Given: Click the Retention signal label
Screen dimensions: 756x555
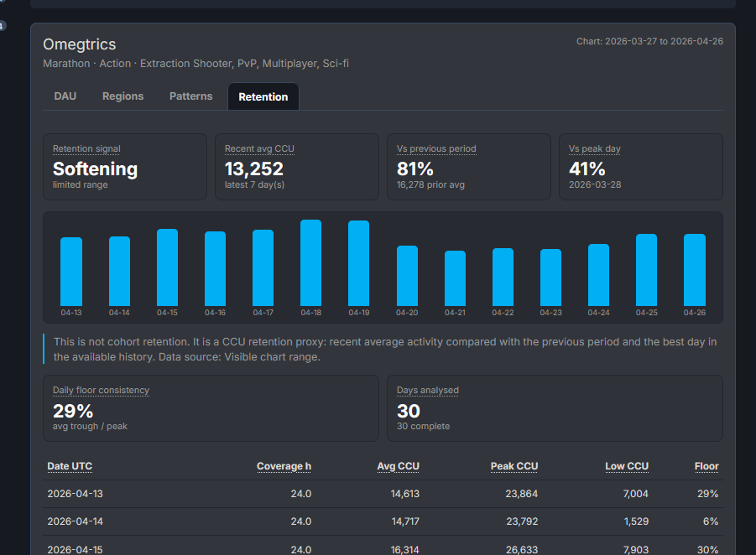Looking at the screenshot, I should click(86, 149).
